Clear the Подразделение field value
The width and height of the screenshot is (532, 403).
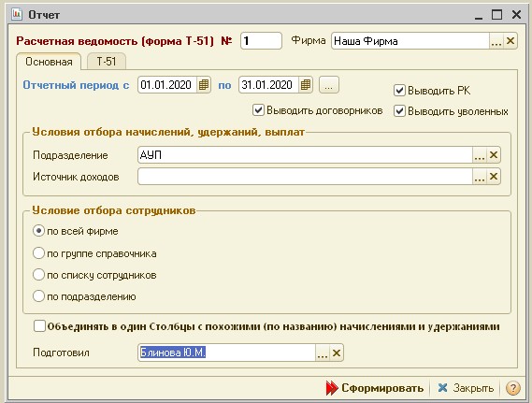pyautogui.click(x=494, y=155)
